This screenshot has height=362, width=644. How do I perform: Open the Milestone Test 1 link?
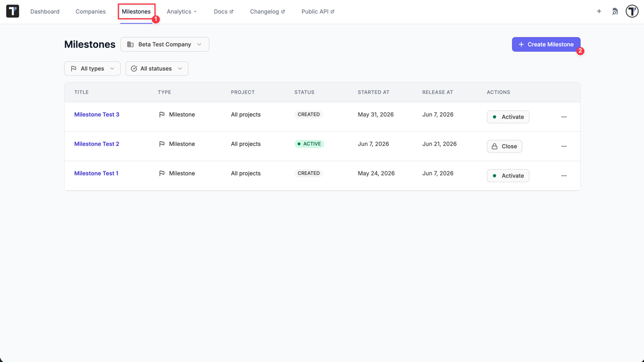click(96, 173)
